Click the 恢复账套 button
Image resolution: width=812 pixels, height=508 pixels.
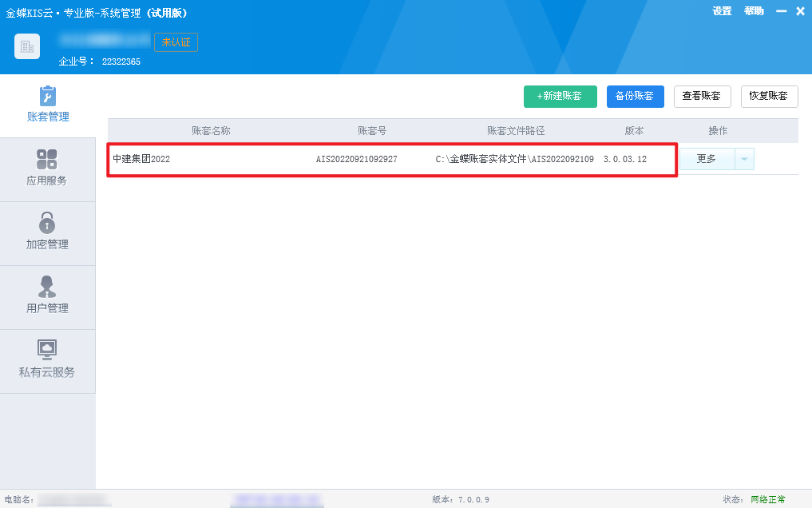[x=769, y=97]
